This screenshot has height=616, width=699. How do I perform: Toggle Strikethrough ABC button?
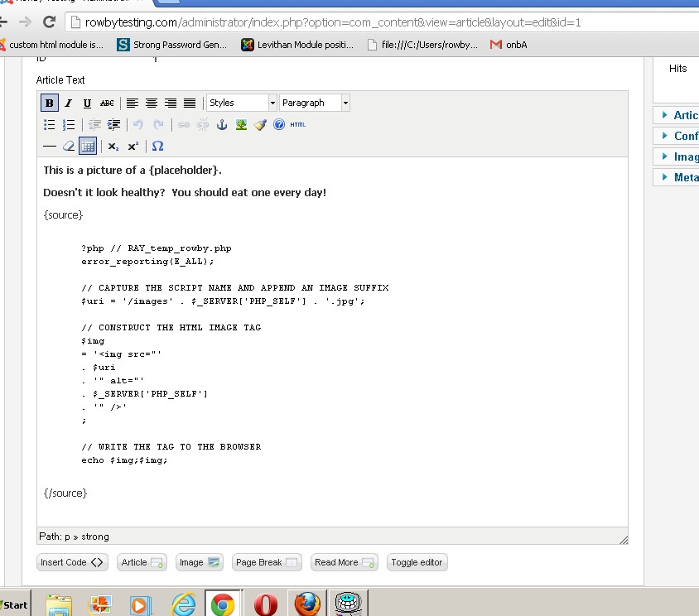pos(107,103)
